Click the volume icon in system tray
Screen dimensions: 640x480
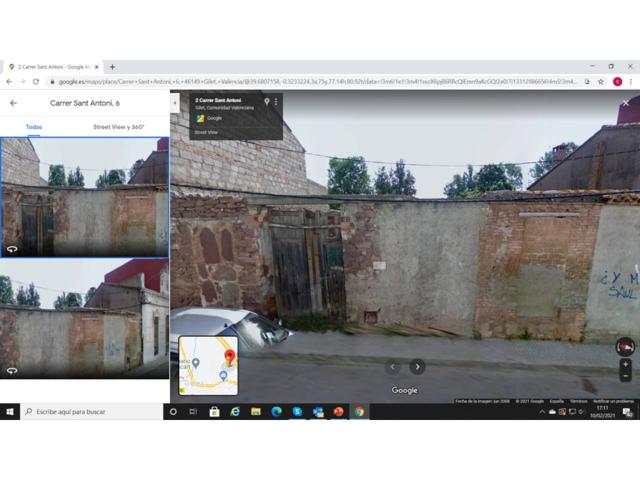(582, 412)
